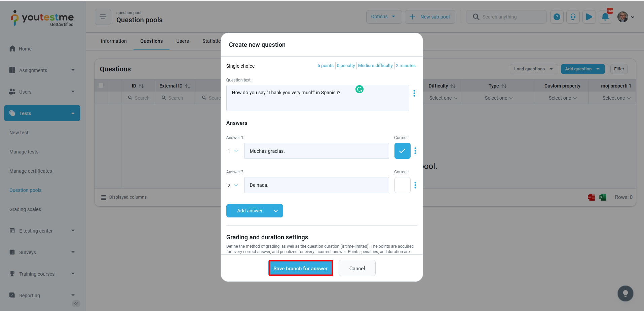Uncheck Correct for Answer 1

(x=402, y=151)
